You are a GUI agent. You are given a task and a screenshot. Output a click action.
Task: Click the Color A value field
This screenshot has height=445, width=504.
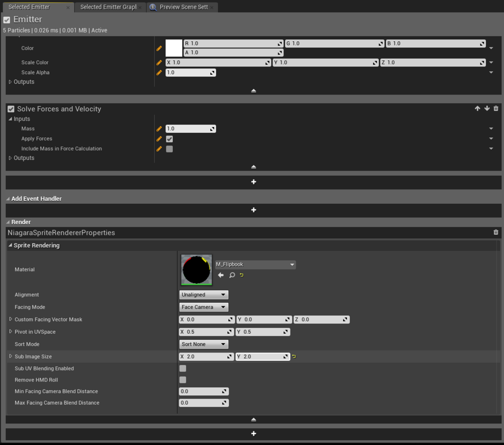pos(233,52)
